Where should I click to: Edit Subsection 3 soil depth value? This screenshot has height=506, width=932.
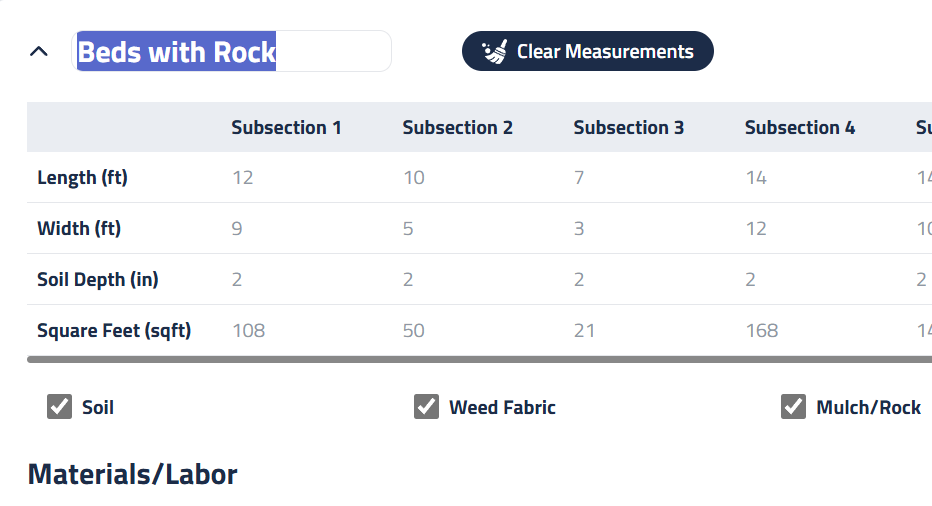579,280
